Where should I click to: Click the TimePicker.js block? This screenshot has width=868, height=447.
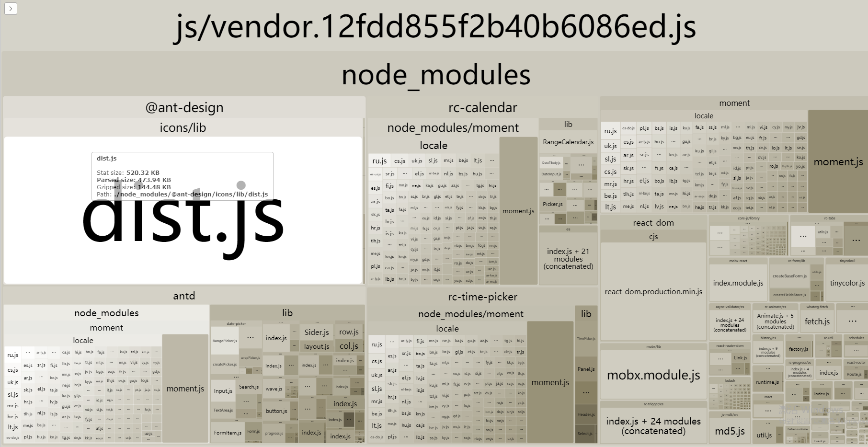(586, 339)
